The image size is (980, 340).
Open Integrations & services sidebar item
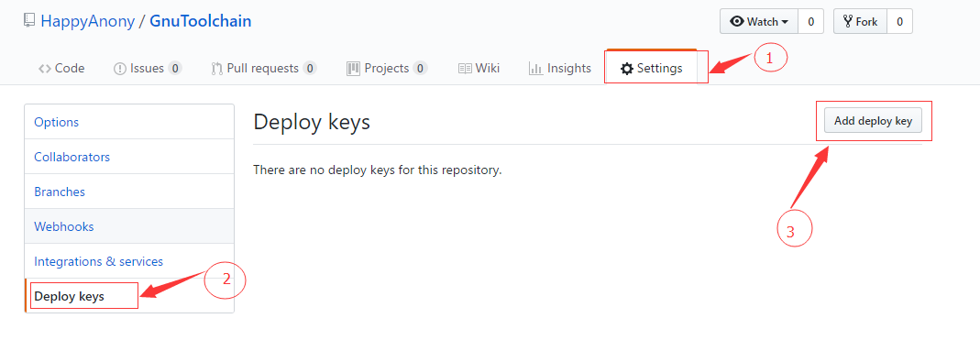tap(129, 261)
